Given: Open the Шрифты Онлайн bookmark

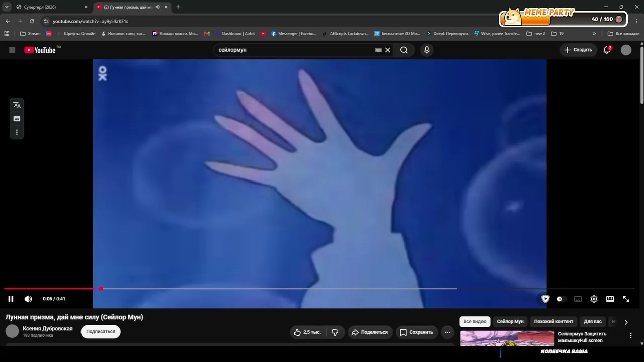Looking at the screenshot, I should tap(76, 34).
